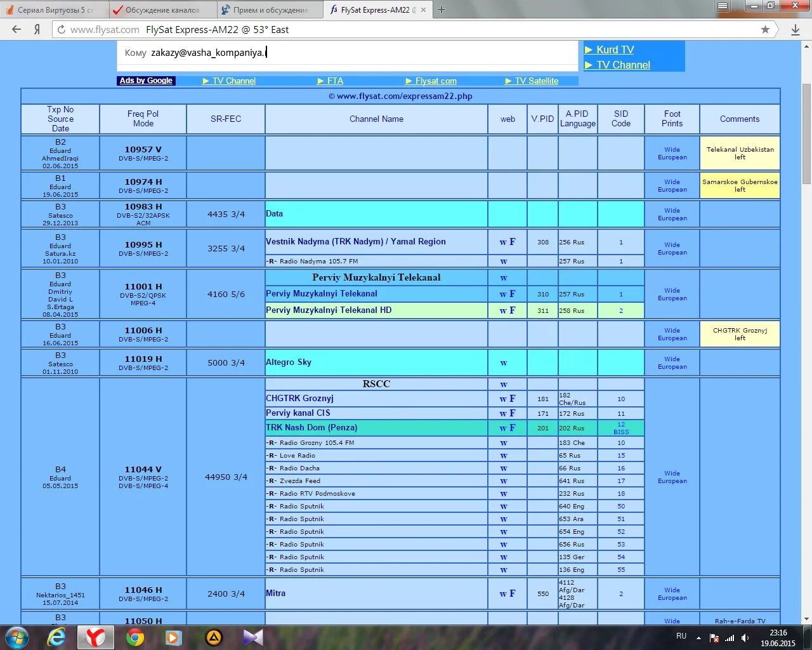812x650 pixels.
Task: Open the CHGTRK Groznyj channel link
Action: tap(299, 398)
